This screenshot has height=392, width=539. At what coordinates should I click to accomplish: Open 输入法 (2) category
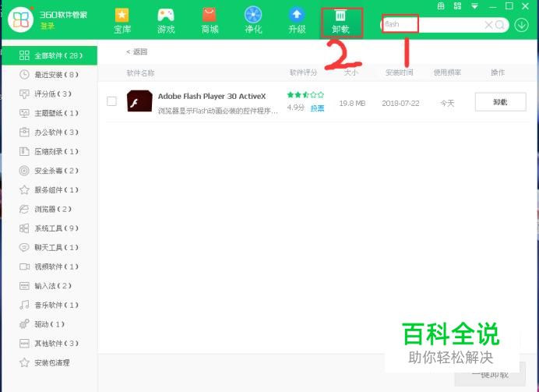(x=50, y=286)
